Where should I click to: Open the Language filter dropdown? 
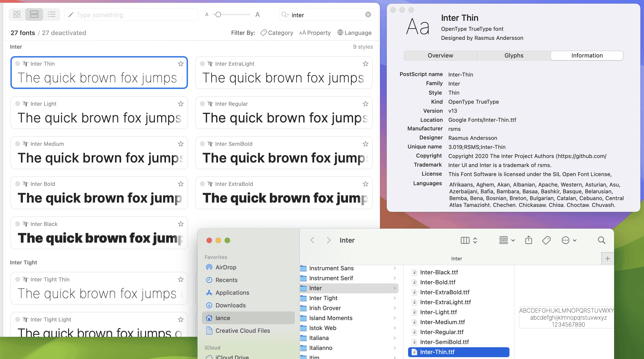[x=354, y=33]
